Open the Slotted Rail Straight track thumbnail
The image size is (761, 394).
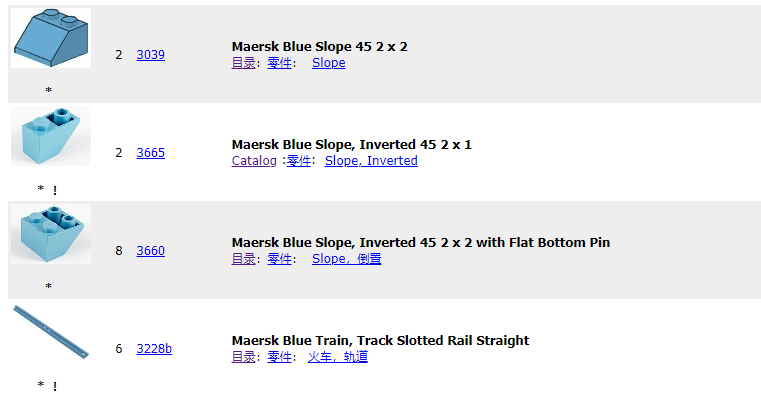click(51, 332)
